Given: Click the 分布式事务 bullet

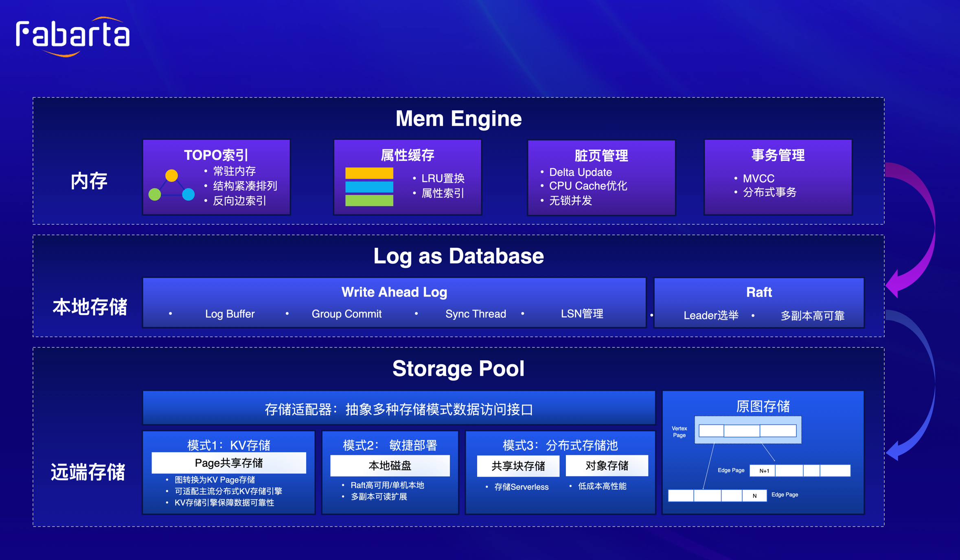Looking at the screenshot, I should pyautogui.click(x=769, y=192).
